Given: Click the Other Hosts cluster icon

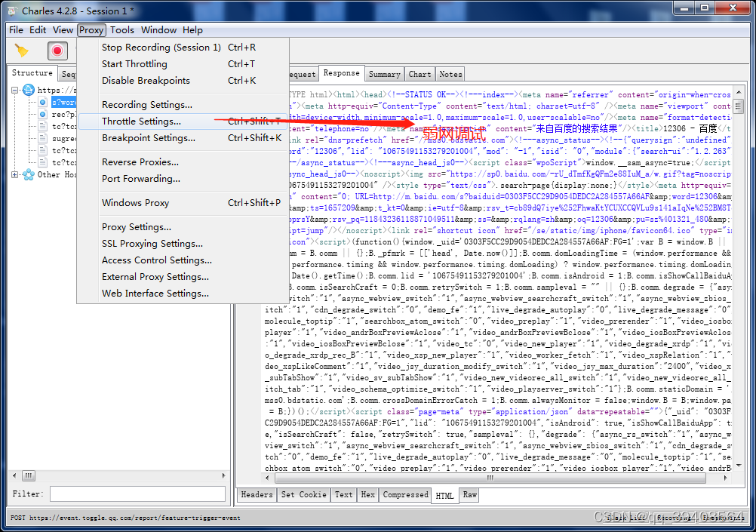Looking at the screenshot, I should (29, 174).
